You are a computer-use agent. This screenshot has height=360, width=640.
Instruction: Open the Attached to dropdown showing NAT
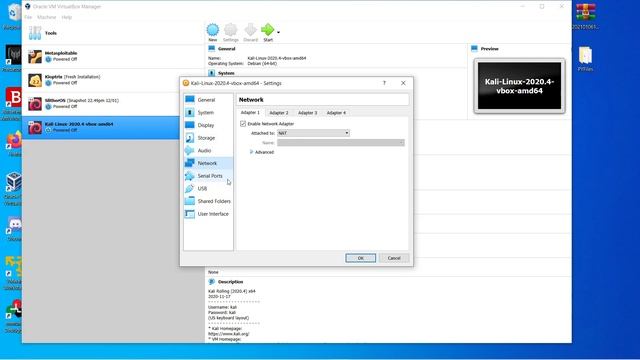(313, 133)
